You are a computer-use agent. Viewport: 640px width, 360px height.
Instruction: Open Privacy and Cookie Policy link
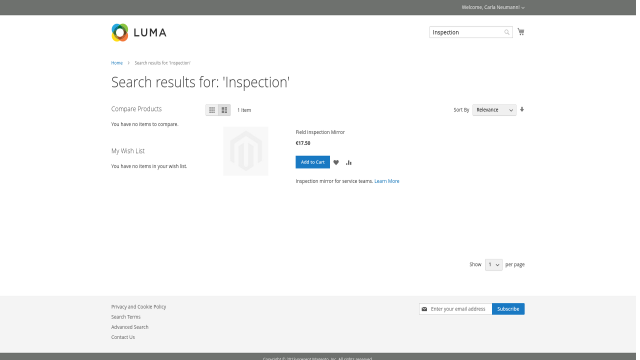click(138, 307)
